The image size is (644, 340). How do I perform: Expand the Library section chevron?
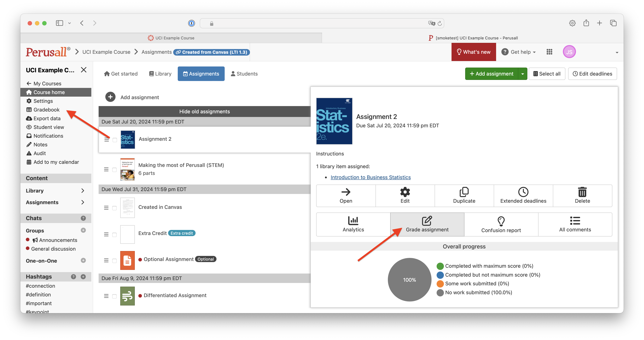[83, 191]
